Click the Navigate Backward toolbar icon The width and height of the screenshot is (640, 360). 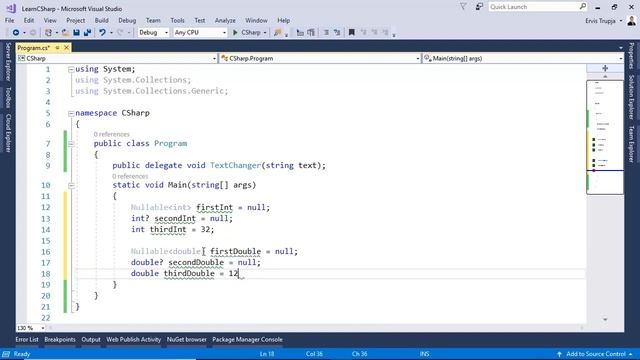click(x=16, y=32)
